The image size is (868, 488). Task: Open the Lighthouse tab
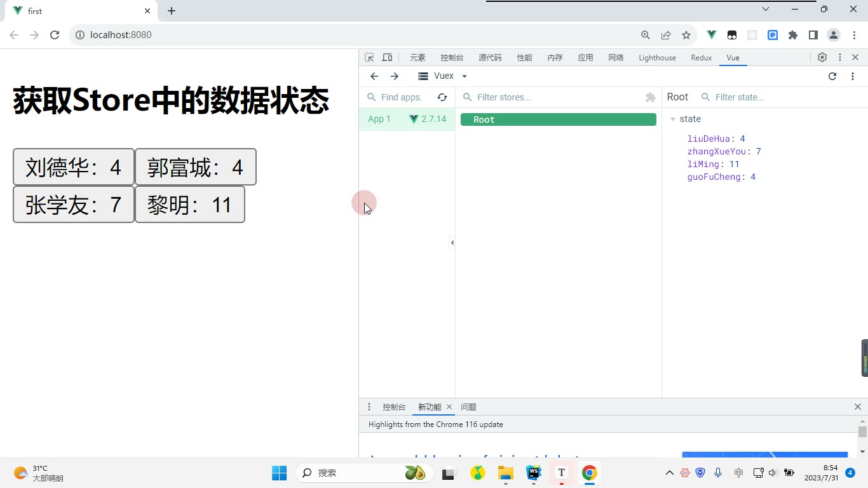[x=657, y=57]
